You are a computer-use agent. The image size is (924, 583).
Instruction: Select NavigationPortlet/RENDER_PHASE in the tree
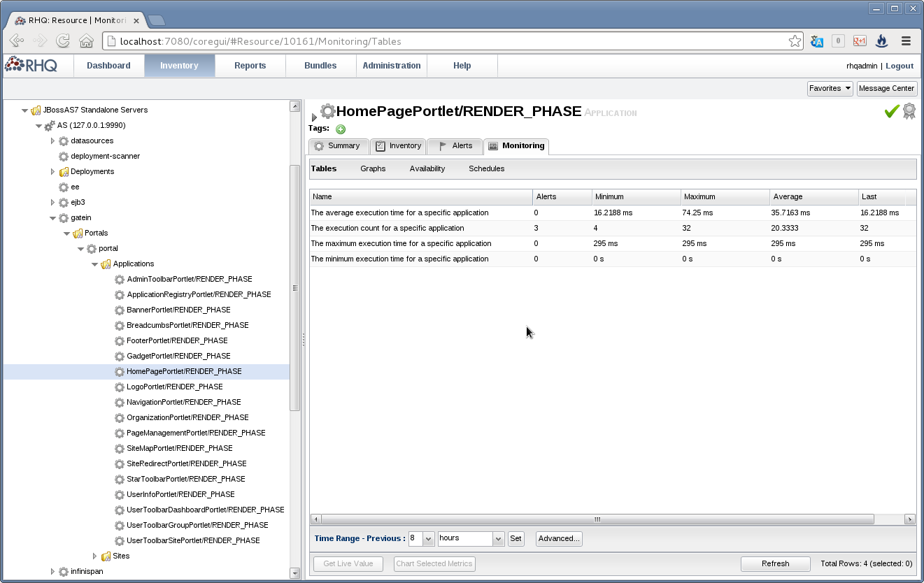[184, 402]
